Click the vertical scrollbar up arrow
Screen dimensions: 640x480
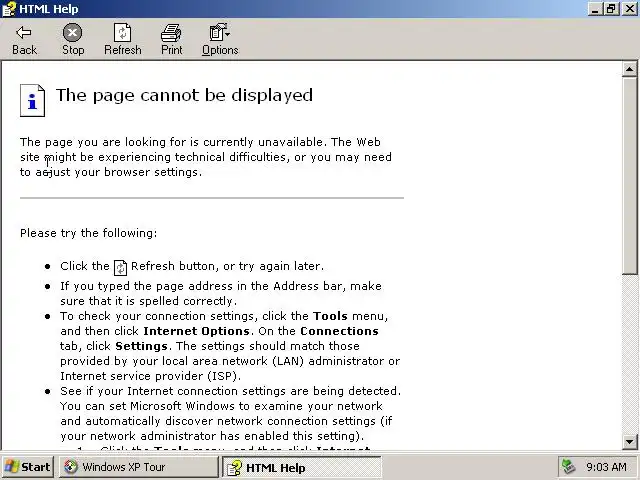point(629,69)
